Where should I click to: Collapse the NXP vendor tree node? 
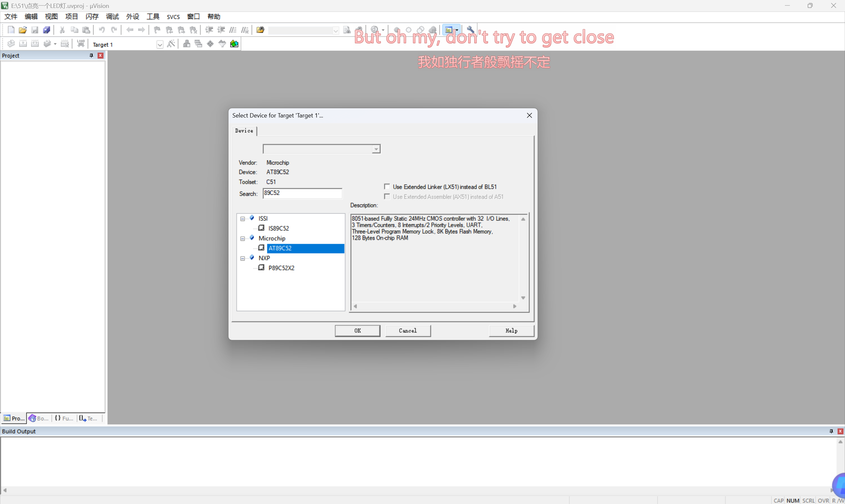point(243,258)
